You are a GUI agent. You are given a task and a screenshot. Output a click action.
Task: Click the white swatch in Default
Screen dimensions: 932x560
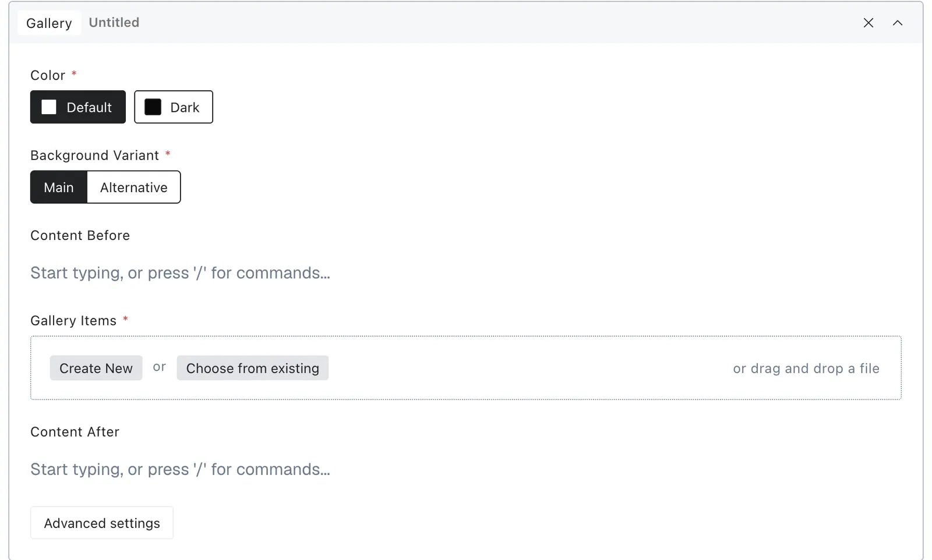tap(49, 107)
